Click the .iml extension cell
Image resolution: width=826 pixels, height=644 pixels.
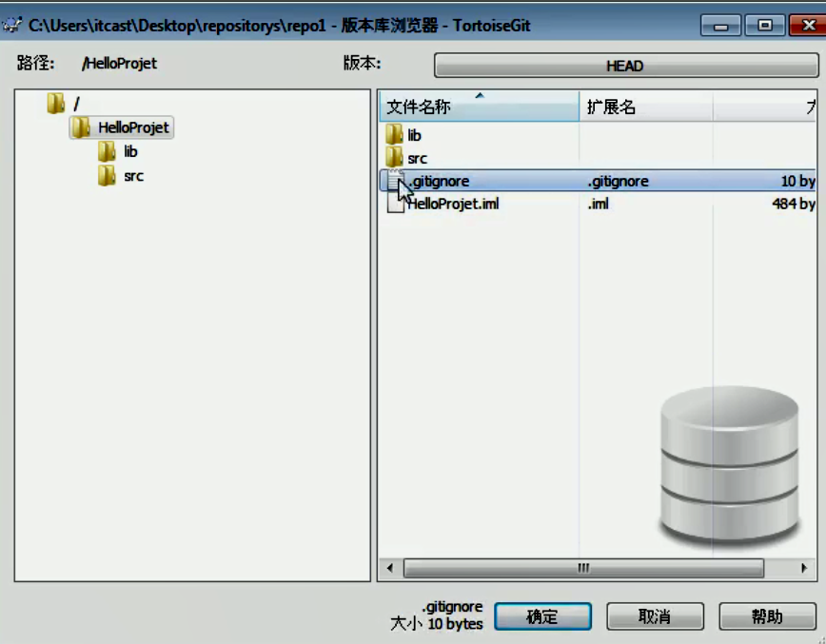(x=598, y=204)
